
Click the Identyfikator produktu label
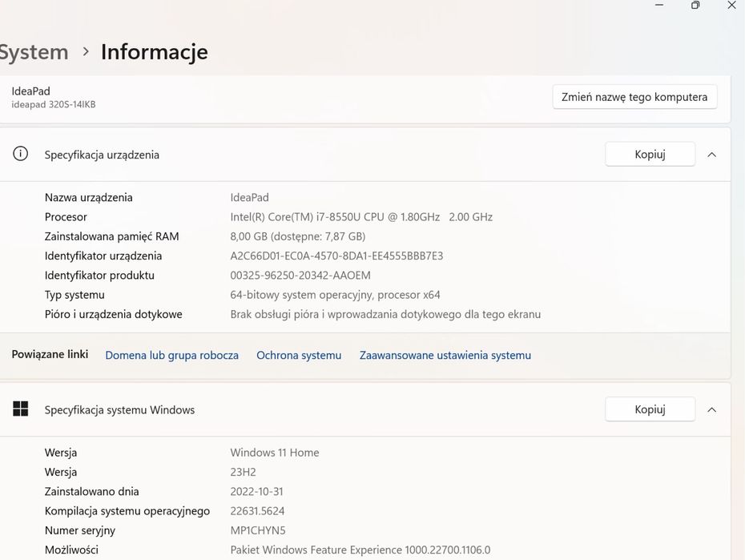pyautogui.click(x=99, y=276)
